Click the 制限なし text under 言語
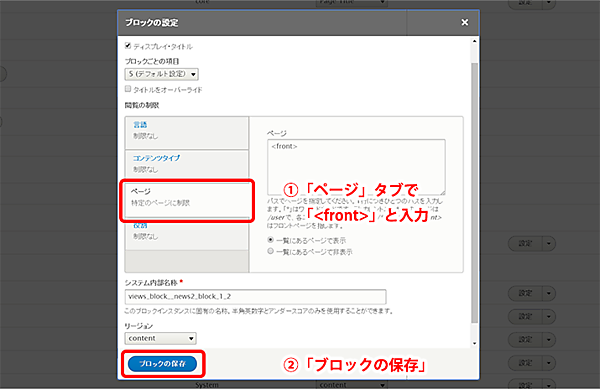 pos(145,136)
